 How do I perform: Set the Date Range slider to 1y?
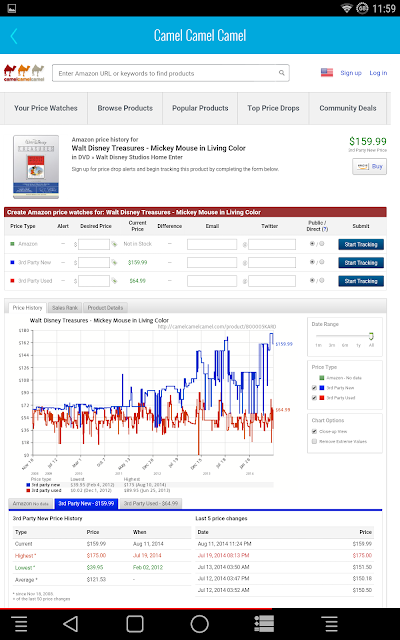tap(358, 345)
